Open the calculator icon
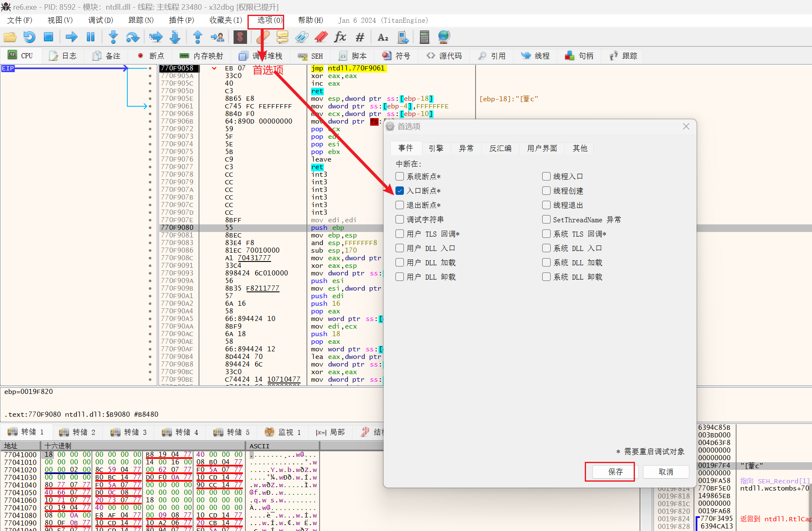Screen dimensions: 812x531 [424, 37]
